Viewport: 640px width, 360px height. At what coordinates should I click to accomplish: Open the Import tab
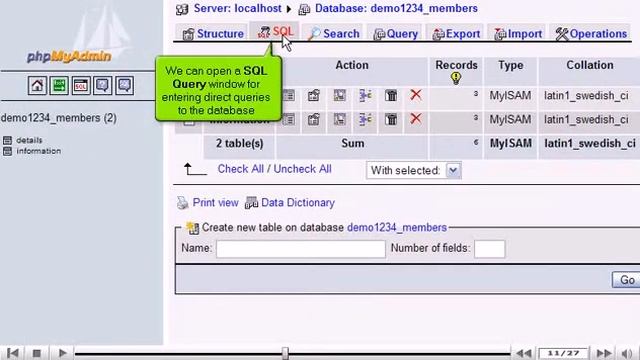(517, 33)
